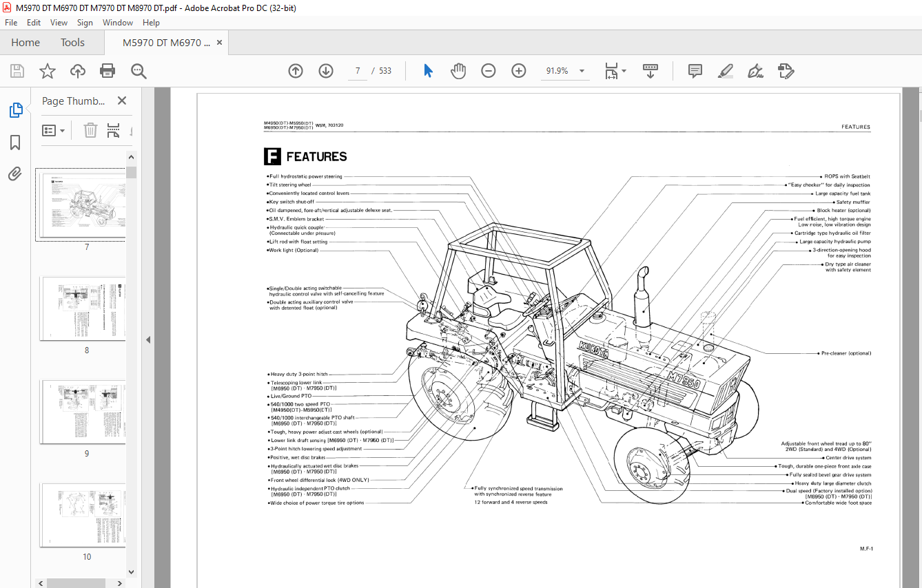Go to previous page arrow
Viewport: 922px width, 588px height.
pos(296,71)
